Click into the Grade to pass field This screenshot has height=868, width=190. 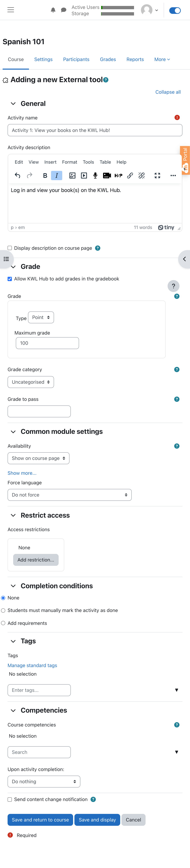click(39, 411)
